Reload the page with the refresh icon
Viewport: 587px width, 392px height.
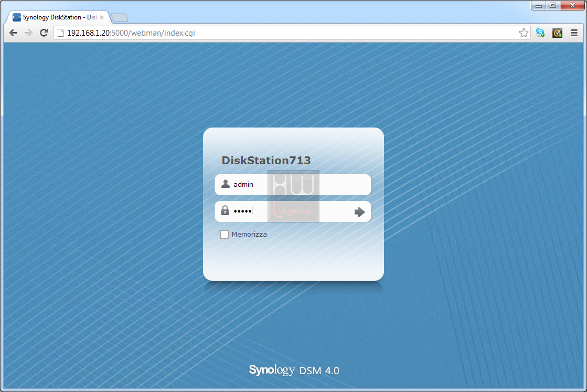coord(44,33)
